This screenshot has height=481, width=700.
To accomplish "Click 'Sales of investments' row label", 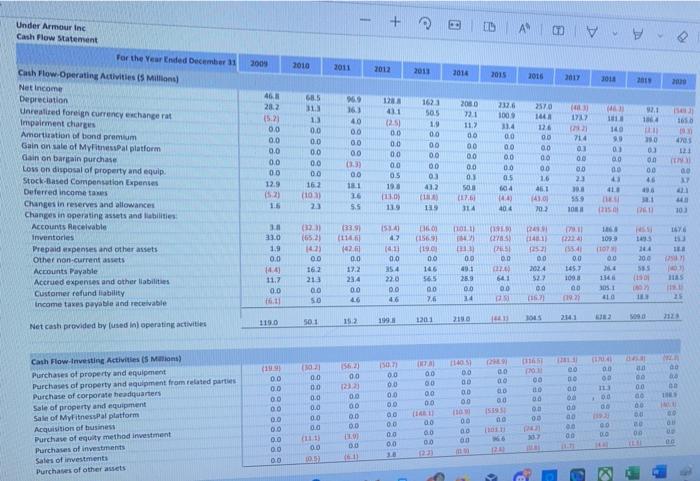I will point(71,459).
